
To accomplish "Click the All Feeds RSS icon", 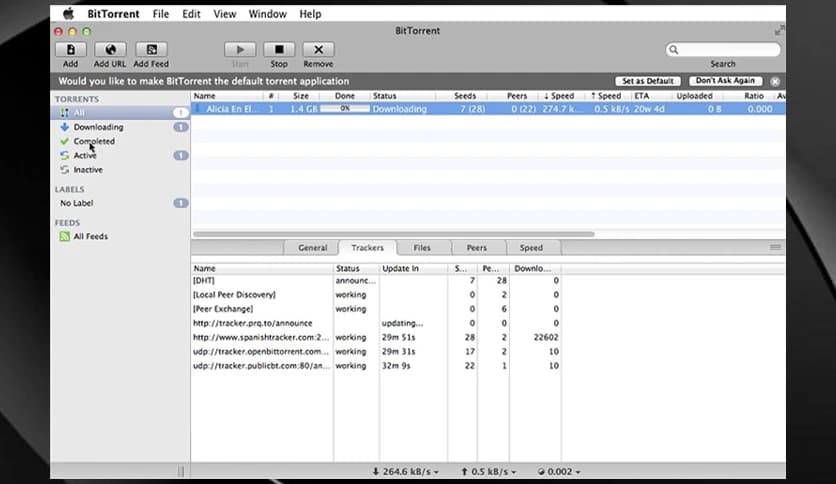I will (x=65, y=236).
